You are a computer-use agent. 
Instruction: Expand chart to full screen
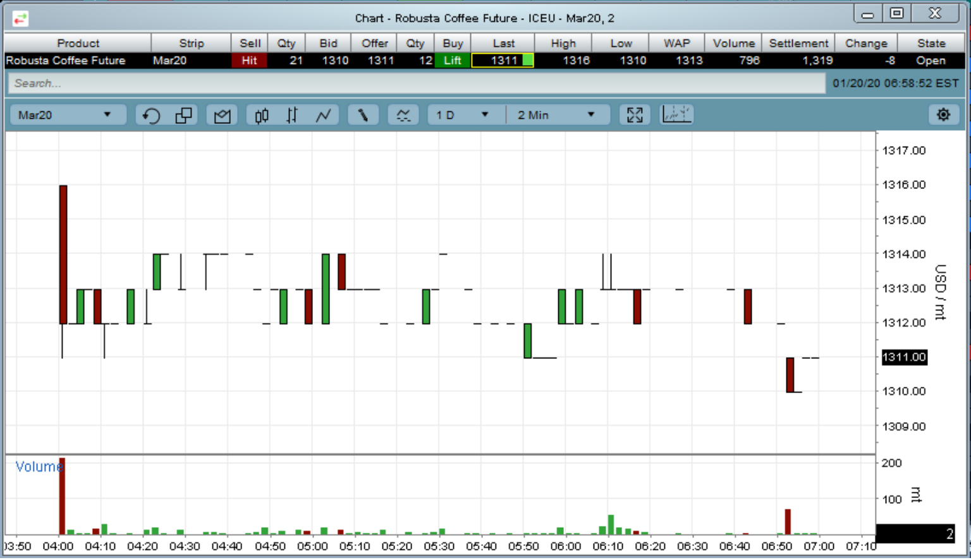tap(635, 115)
